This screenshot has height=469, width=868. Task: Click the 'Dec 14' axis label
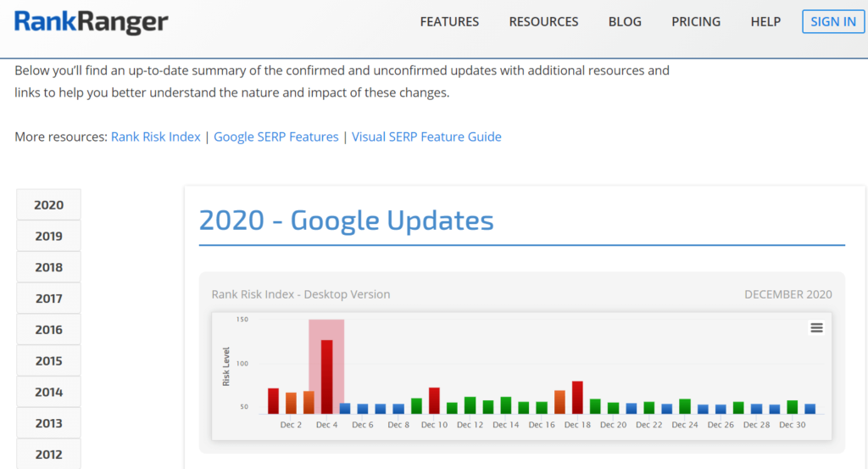(x=506, y=425)
